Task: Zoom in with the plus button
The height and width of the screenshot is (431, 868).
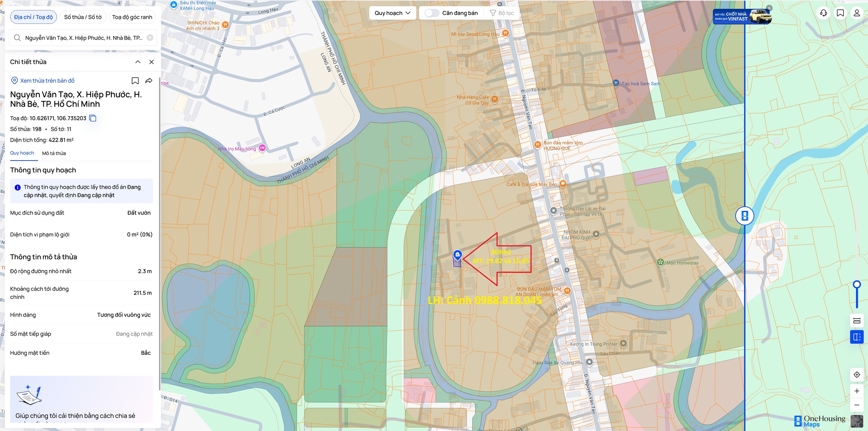Action: pyautogui.click(x=857, y=391)
